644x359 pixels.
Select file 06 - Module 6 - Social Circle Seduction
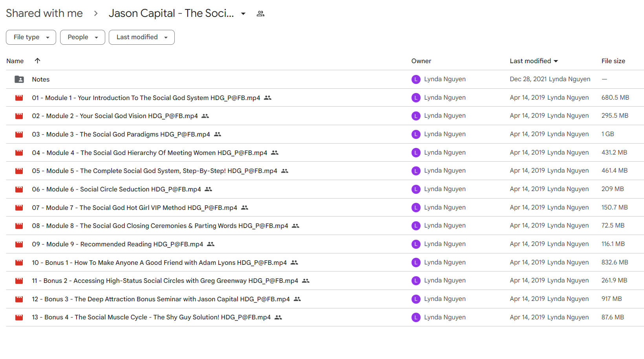click(x=117, y=189)
